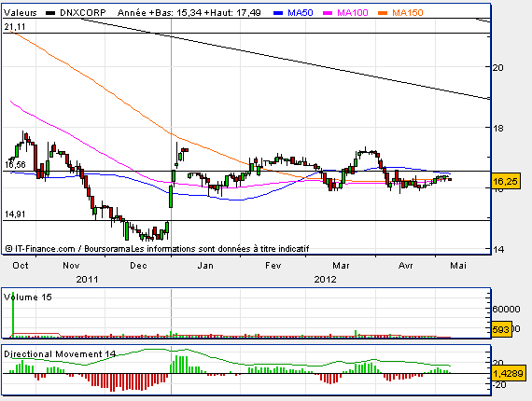The width and height of the screenshot is (532, 401).
Task: Click the orange MA150 legend color swatch
Action: [383, 13]
